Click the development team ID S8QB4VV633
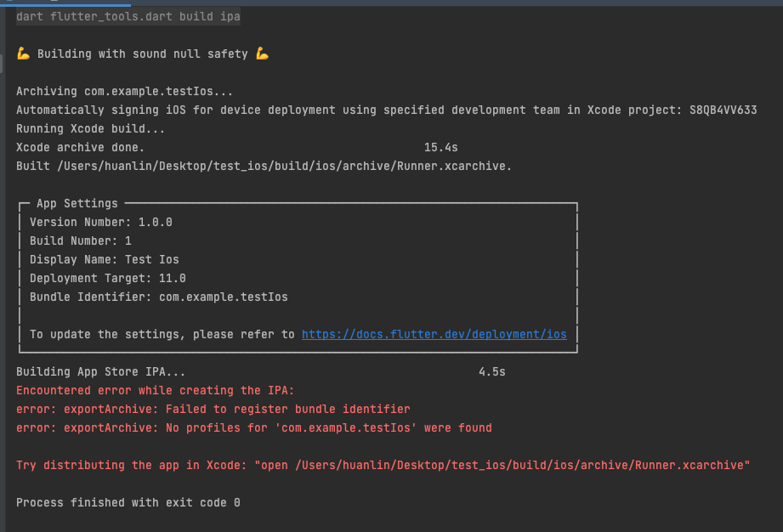Image resolution: width=783 pixels, height=532 pixels. (723, 110)
